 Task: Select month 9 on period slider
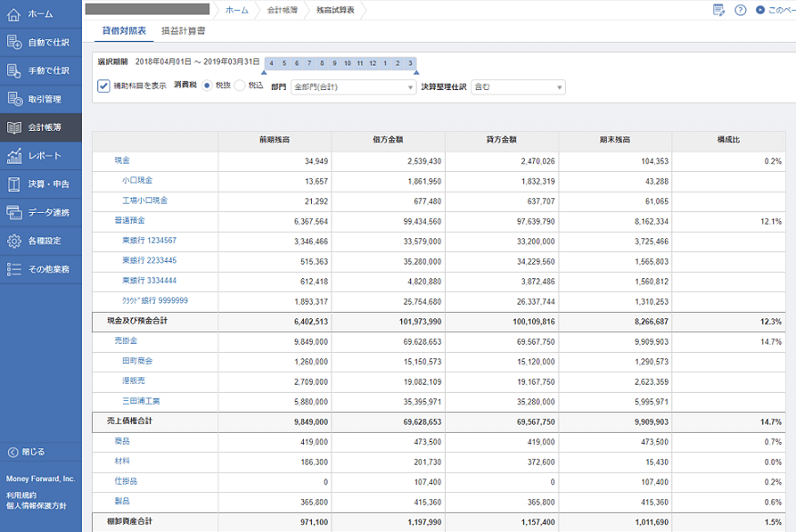335,64
